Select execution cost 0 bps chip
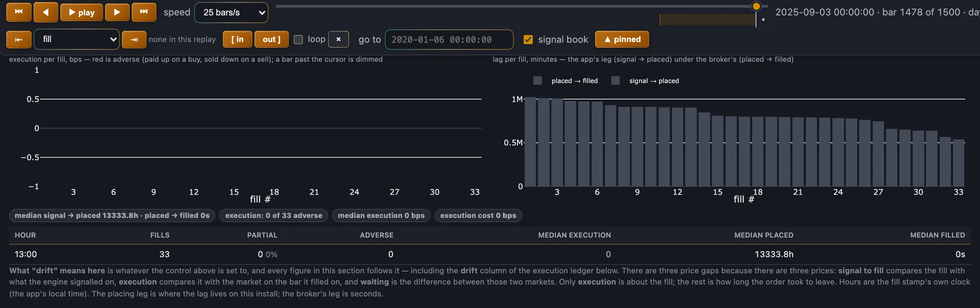The image size is (980, 308). tap(478, 215)
